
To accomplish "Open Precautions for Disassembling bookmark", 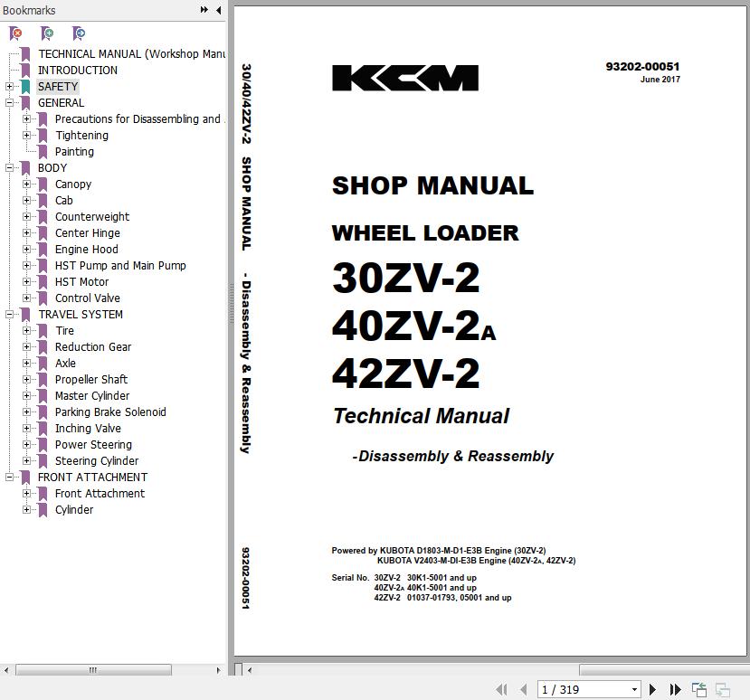I will tap(139, 119).
